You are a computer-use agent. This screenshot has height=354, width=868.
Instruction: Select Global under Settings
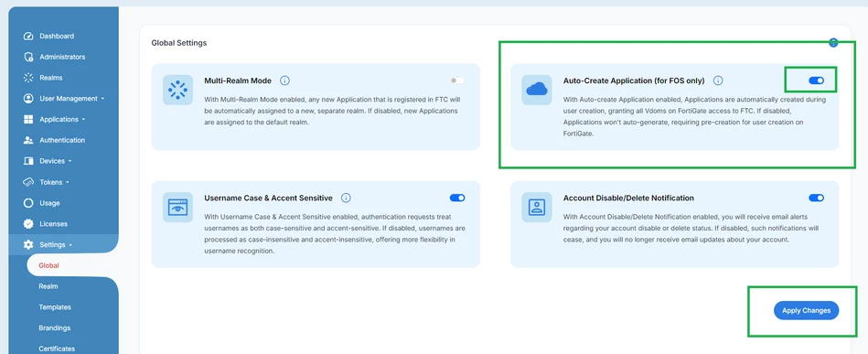(48, 265)
